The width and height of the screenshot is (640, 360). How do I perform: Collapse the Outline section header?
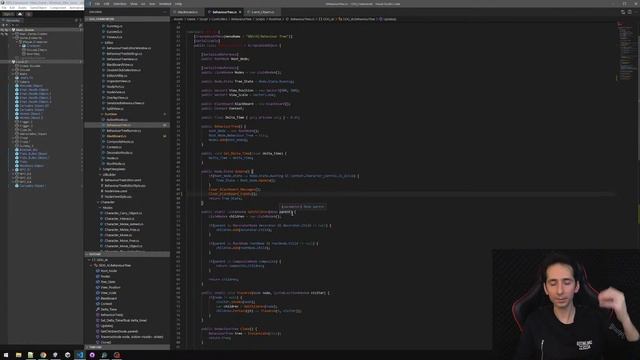pyautogui.click(x=127, y=254)
